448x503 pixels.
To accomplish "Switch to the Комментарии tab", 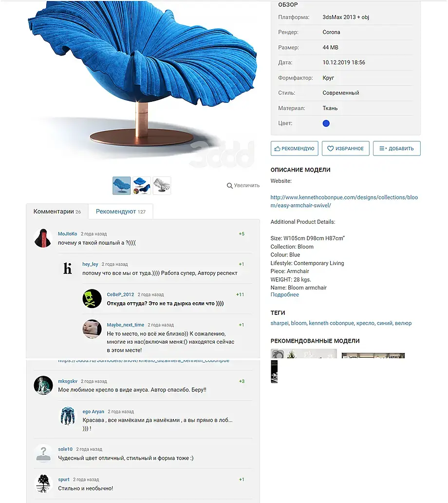I will [x=57, y=212].
